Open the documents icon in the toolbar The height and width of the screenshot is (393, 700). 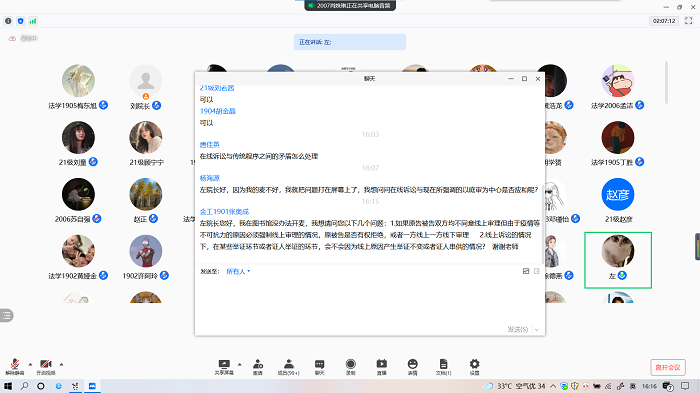tap(443, 367)
